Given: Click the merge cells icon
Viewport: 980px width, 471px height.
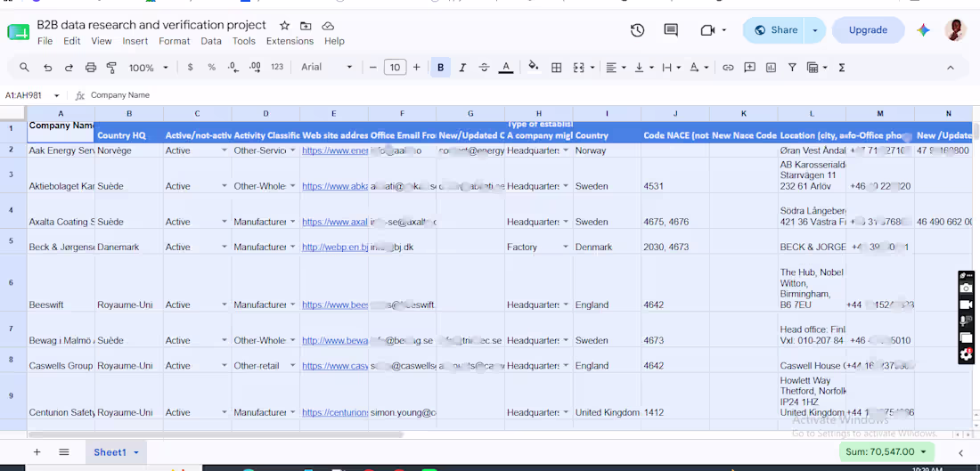Looking at the screenshot, I should pos(579,68).
